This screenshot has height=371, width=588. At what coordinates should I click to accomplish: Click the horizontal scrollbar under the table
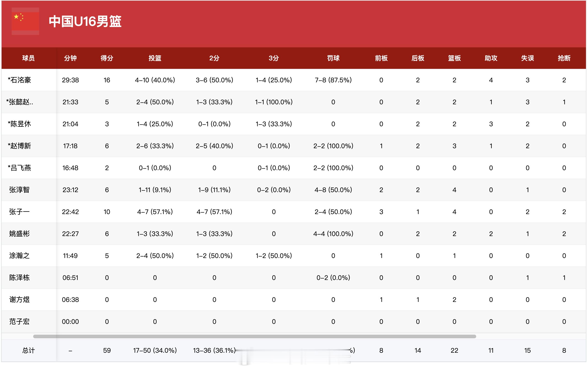pos(254,336)
